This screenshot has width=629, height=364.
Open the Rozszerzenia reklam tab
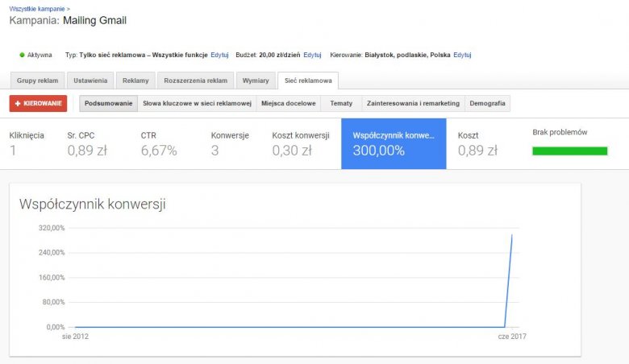tap(195, 81)
